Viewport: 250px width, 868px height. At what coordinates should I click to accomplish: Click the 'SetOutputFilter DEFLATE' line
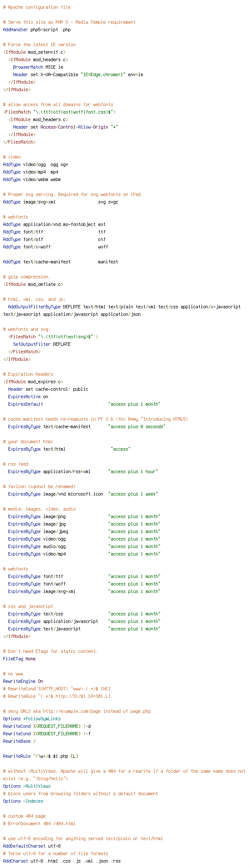pos(42,344)
